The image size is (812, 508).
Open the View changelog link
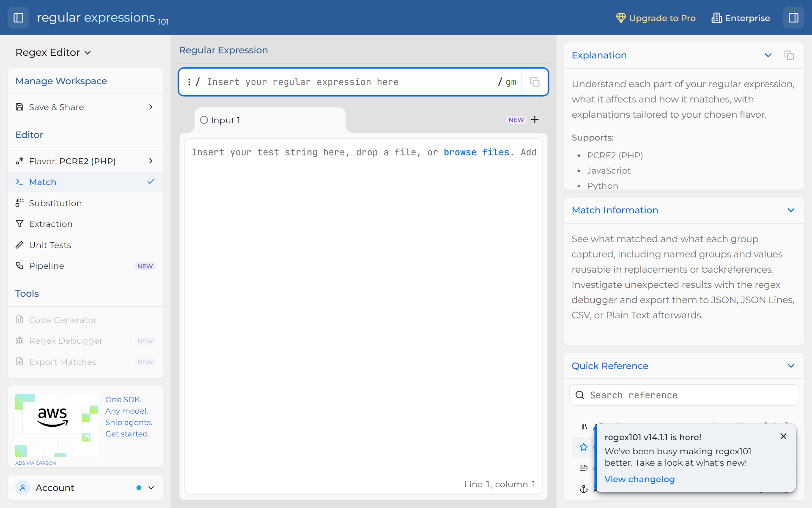pos(639,479)
